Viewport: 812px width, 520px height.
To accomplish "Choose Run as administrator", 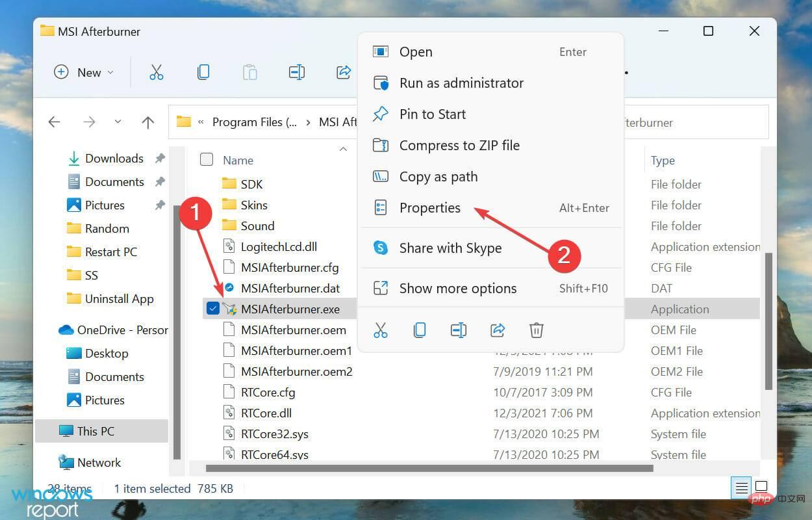I will (461, 83).
